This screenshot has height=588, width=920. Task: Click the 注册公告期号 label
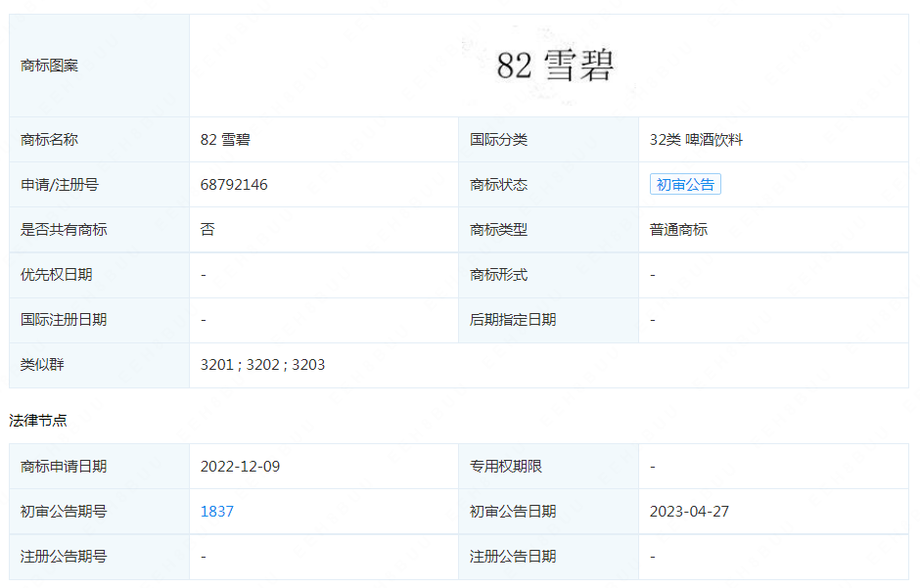tap(64, 557)
